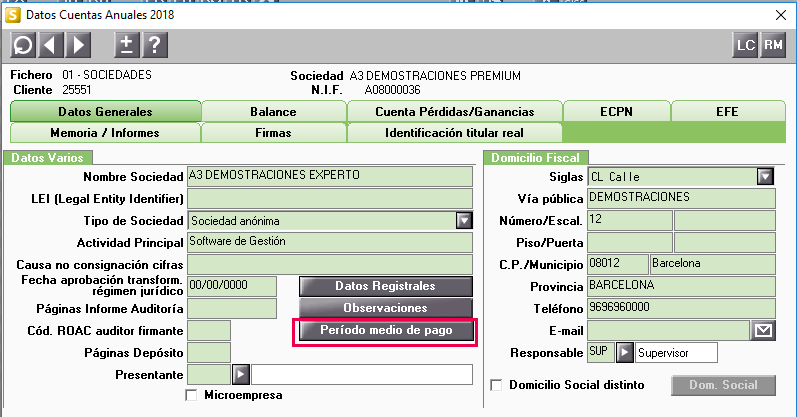Enable the Microempresa checkbox
Viewport: 797px width, 417px height.
tap(191, 395)
